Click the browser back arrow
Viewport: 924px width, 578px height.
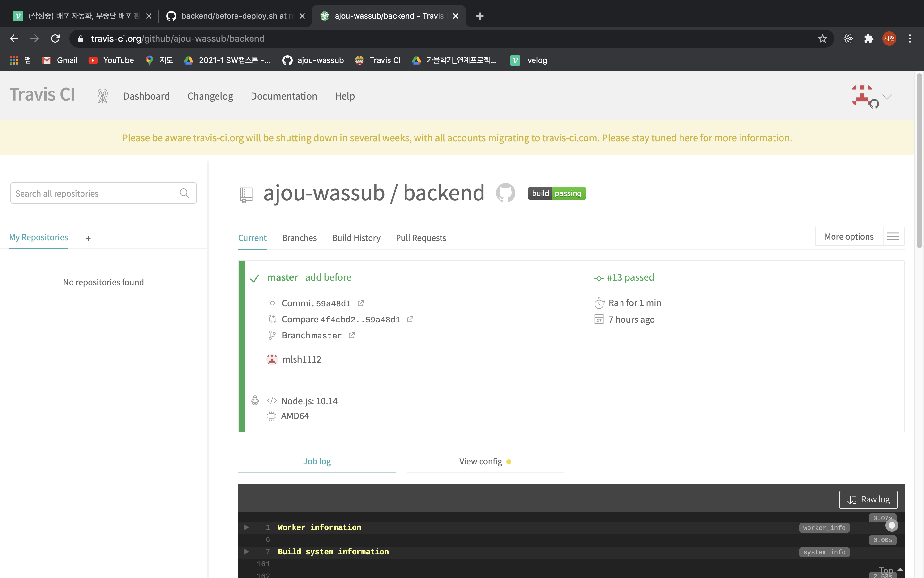click(x=14, y=39)
